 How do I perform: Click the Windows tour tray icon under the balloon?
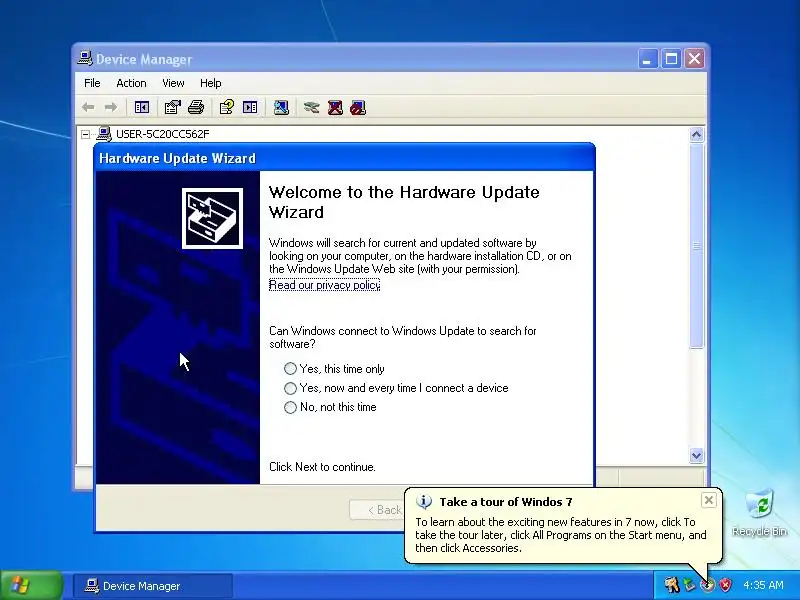[x=708, y=585]
